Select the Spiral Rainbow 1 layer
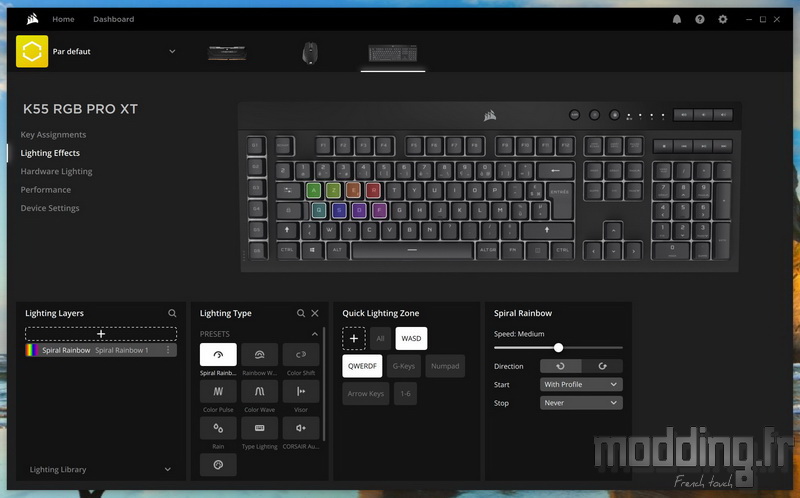800x498 pixels. [x=101, y=350]
